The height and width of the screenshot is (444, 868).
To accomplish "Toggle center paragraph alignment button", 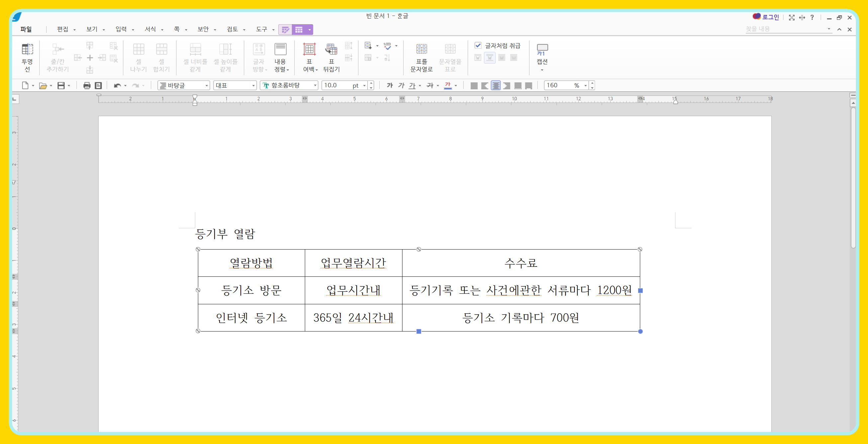I will point(495,86).
